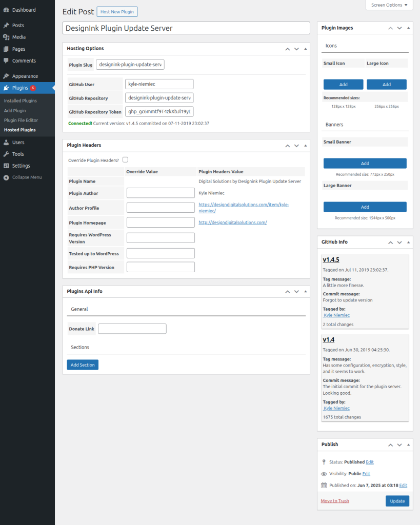Click the Posts pushpin icon

pyautogui.click(x=6, y=25)
